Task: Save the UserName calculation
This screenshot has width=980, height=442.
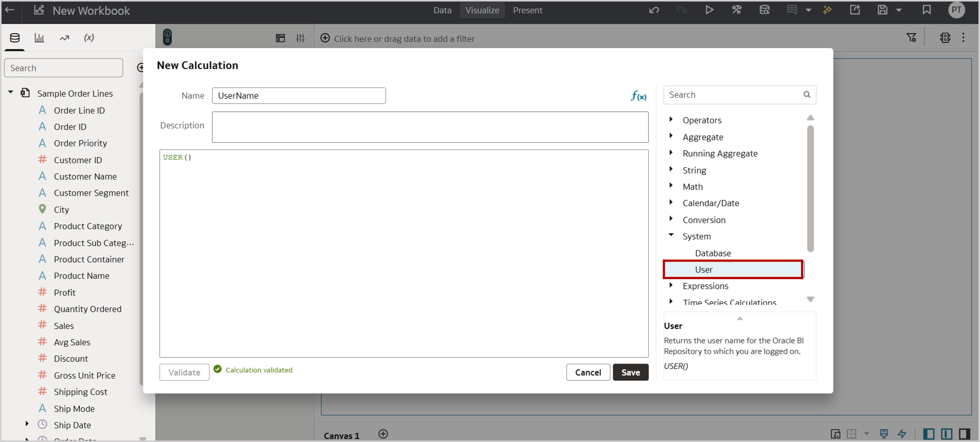Action: (630, 372)
